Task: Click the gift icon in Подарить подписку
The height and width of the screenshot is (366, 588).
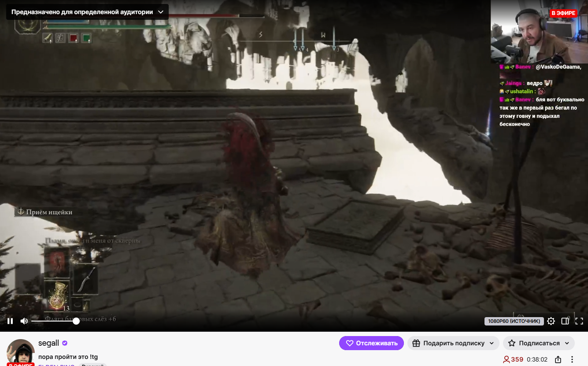Action: point(416,343)
